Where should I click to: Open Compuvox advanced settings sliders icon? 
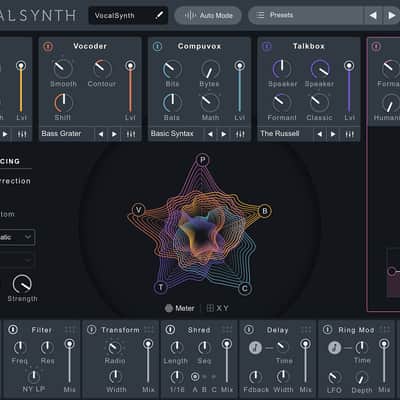click(x=240, y=134)
